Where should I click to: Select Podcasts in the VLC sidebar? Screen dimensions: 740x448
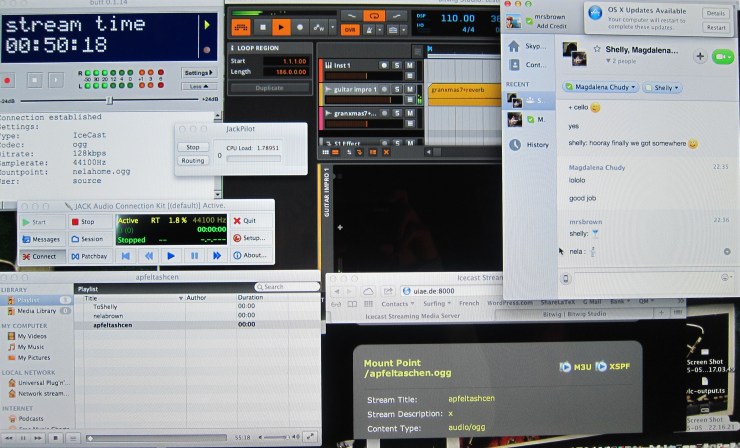(x=31, y=419)
